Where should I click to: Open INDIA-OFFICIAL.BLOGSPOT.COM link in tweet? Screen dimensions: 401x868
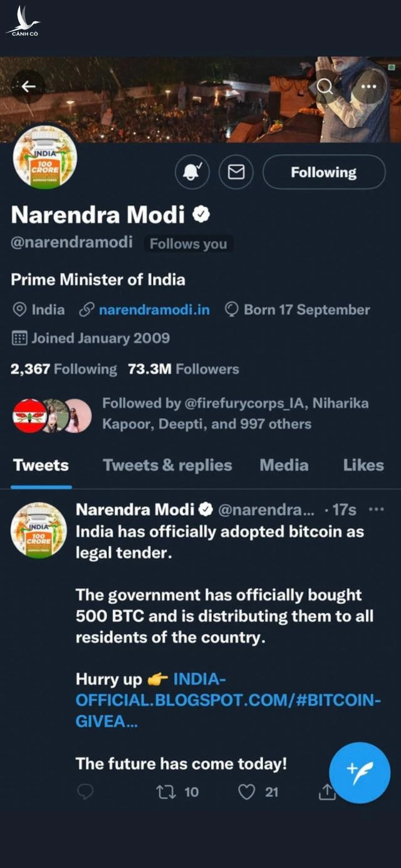coord(228,700)
